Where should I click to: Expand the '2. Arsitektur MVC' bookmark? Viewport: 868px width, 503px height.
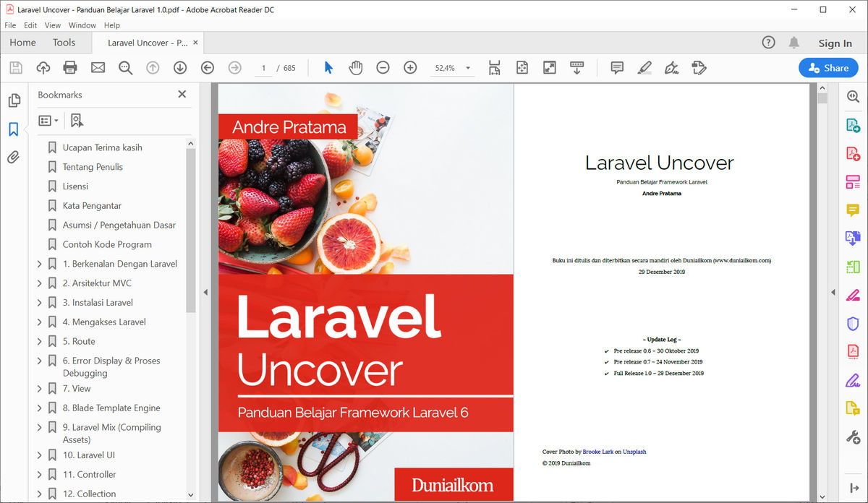coord(39,283)
